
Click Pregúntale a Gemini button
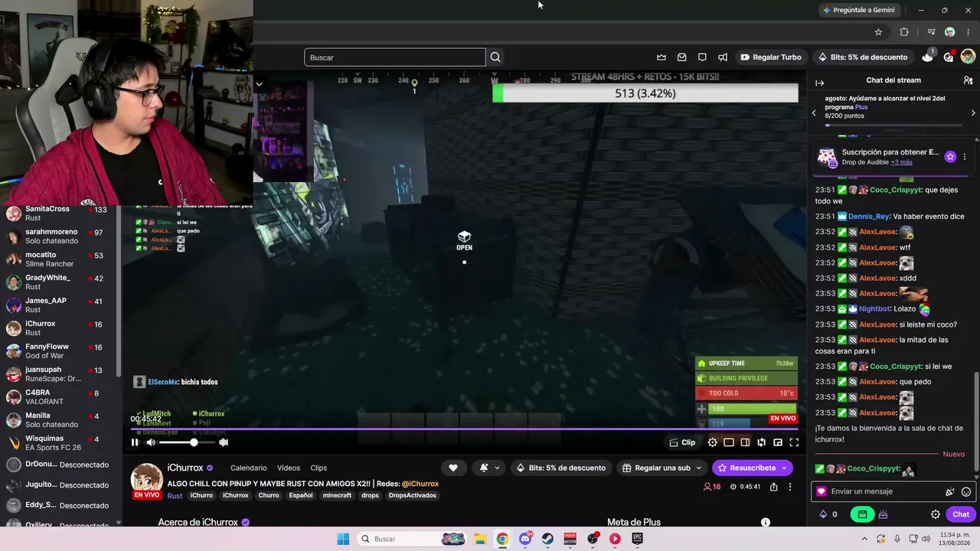pyautogui.click(x=858, y=10)
